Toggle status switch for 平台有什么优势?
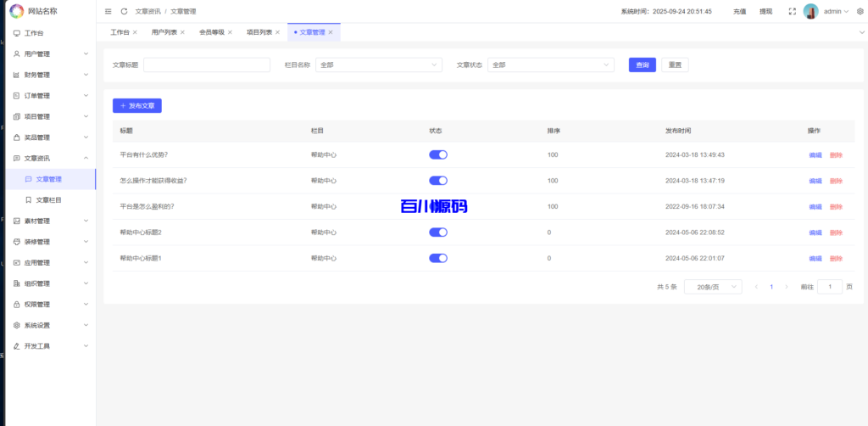The width and height of the screenshot is (868, 426). (x=438, y=154)
